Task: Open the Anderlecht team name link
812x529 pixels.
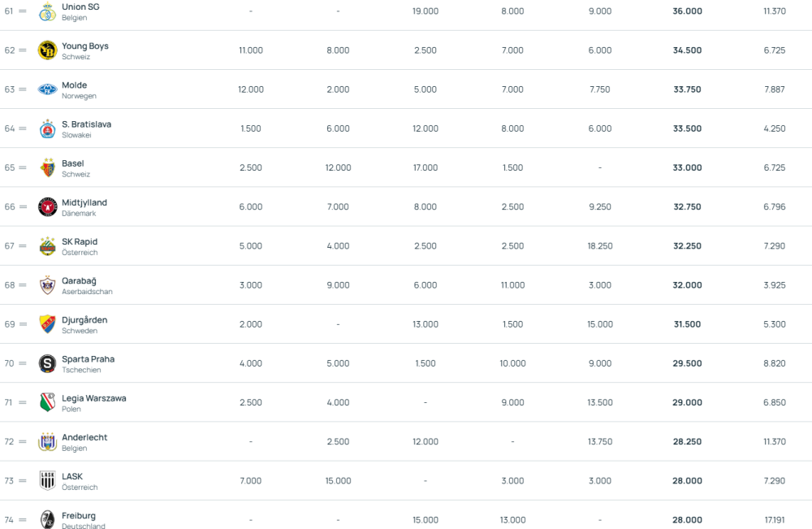Action: point(84,437)
